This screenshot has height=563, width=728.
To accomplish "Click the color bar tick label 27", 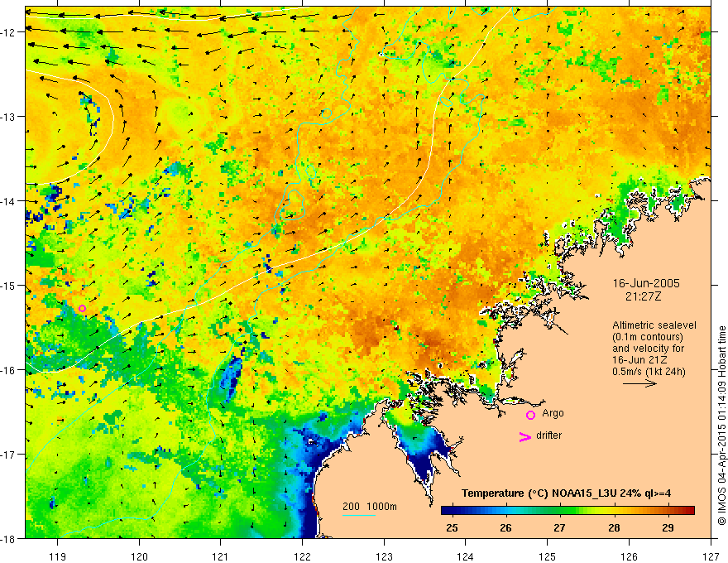I will pos(559,527).
